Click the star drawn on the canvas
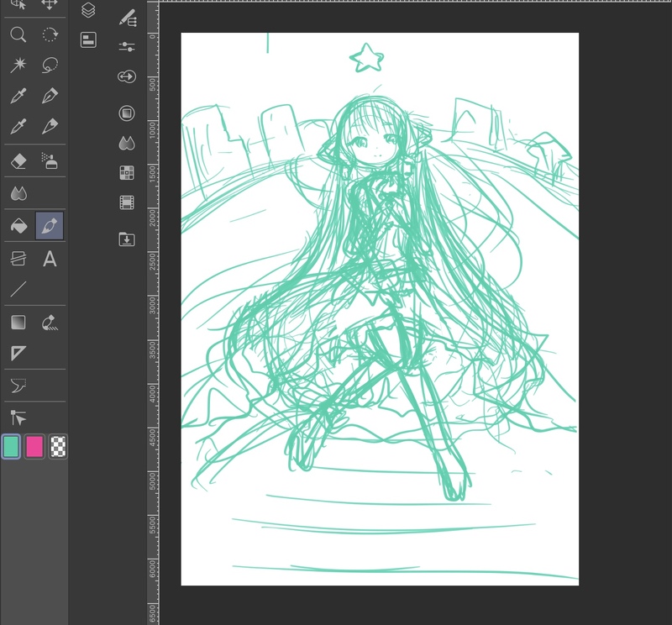The width and height of the screenshot is (672, 625). click(367, 58)
